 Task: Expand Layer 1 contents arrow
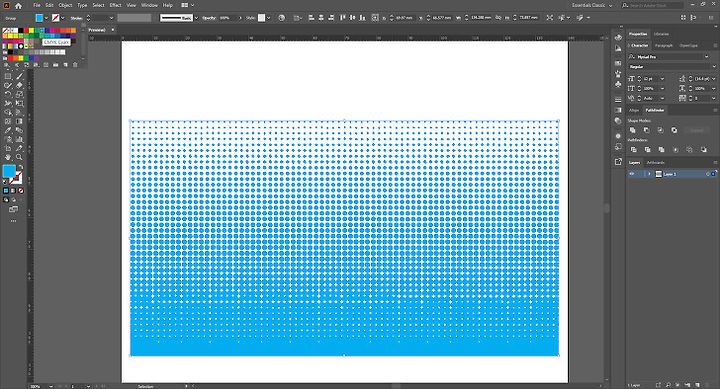[x=649, y=174]
